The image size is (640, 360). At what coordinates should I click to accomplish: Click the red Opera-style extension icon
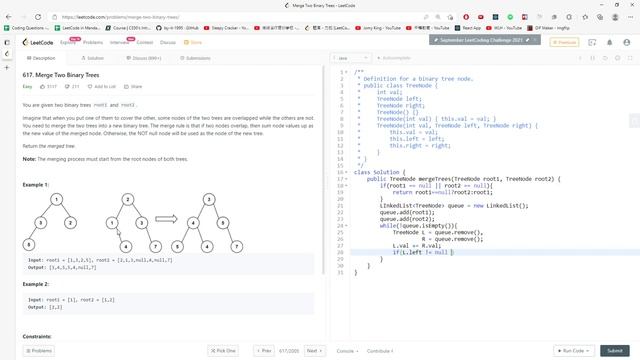coord(466,17)
